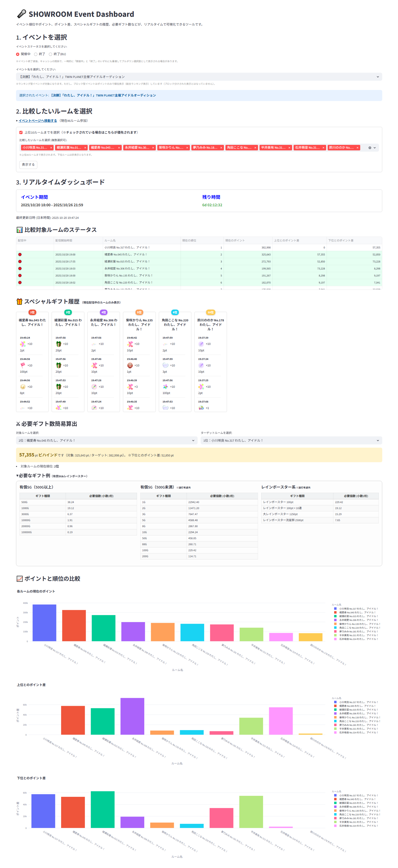Clear all selected rooms in multiselect
The height and width of the screenshot is (868, 398).
point(369,148)
